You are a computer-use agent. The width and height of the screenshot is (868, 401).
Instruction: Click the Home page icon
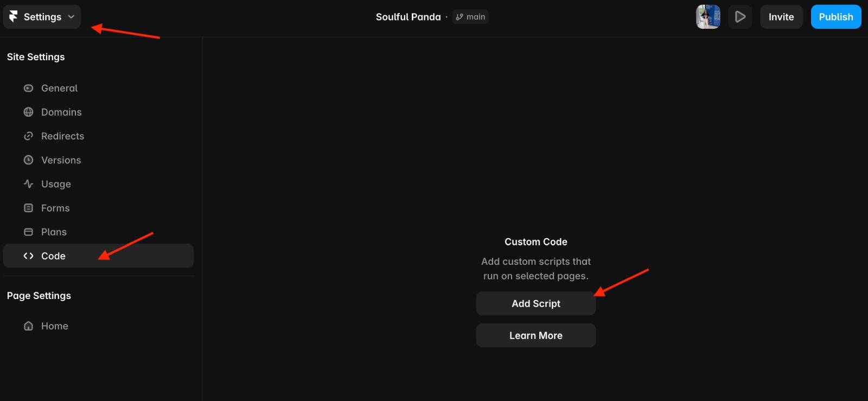point(29,326)
